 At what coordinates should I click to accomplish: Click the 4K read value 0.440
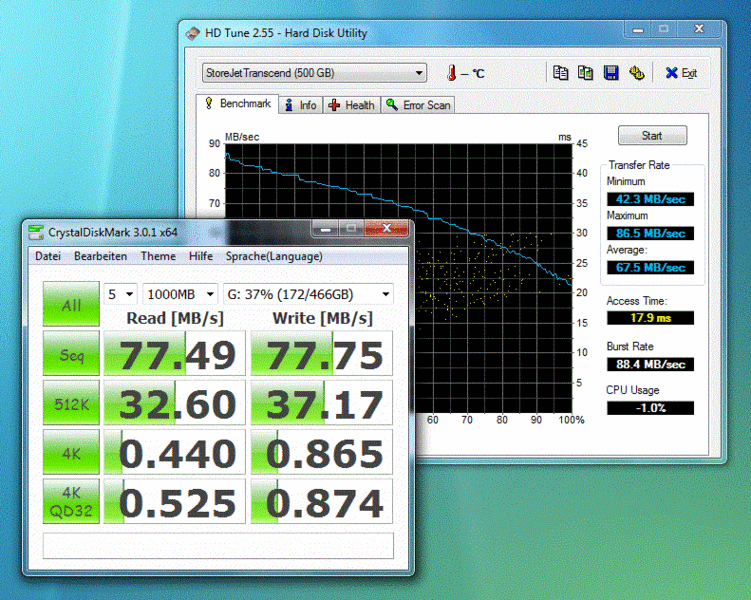[175, 452]
